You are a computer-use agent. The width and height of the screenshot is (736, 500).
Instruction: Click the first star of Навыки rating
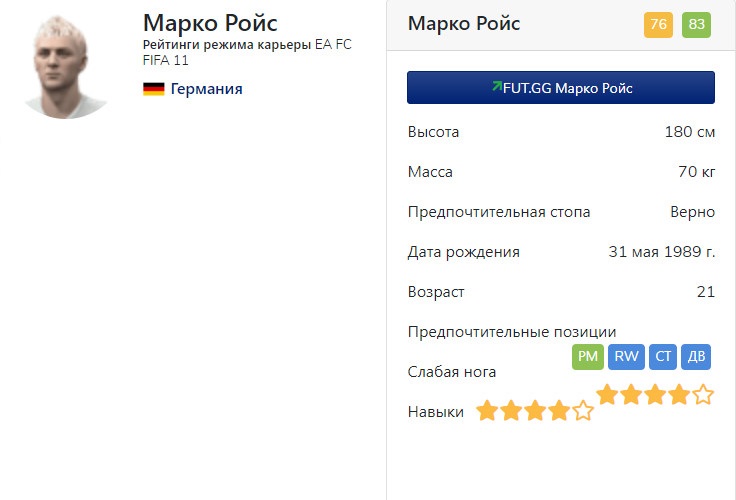click(x=487, y=410)
